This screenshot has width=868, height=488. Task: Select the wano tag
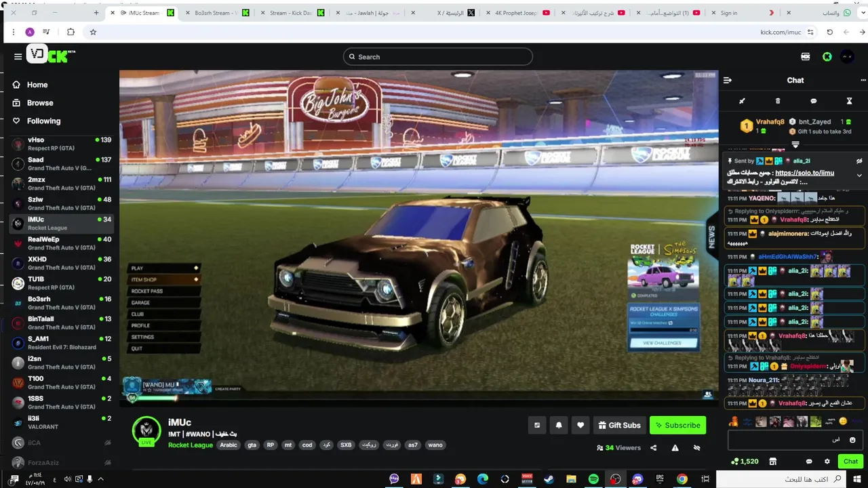(435, 445)
